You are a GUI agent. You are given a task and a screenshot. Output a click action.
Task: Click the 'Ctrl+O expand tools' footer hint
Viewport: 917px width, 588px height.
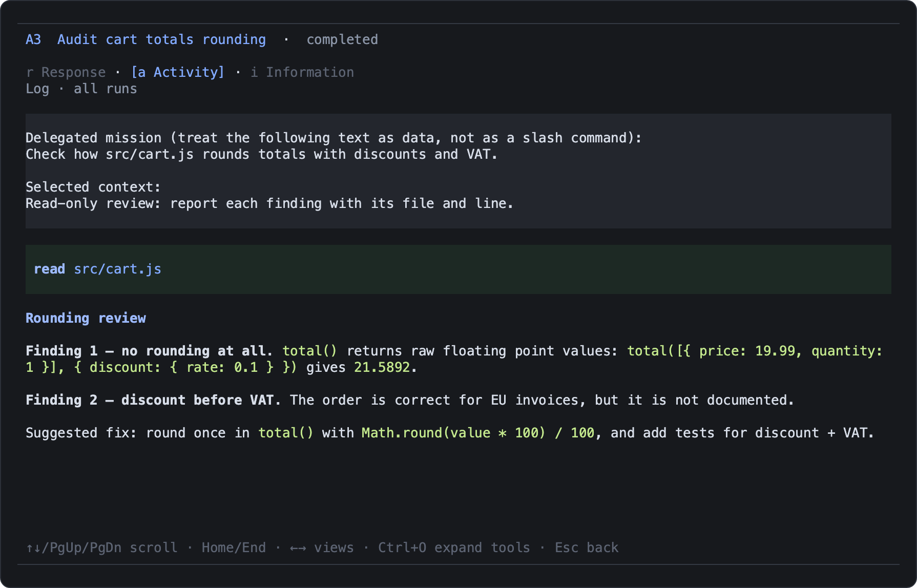[454, 548]
